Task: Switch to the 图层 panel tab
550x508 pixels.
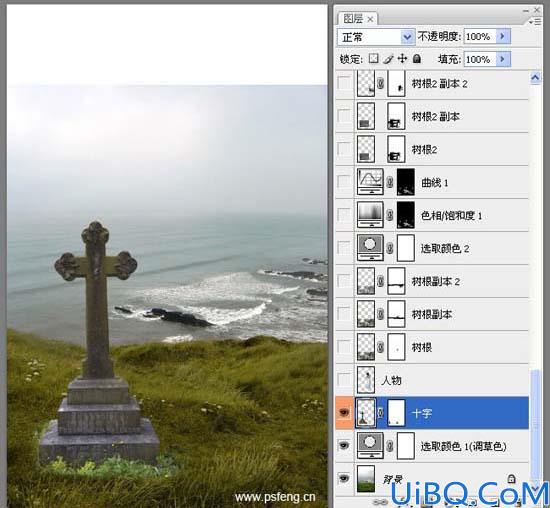Action: (x=357, y=19)
